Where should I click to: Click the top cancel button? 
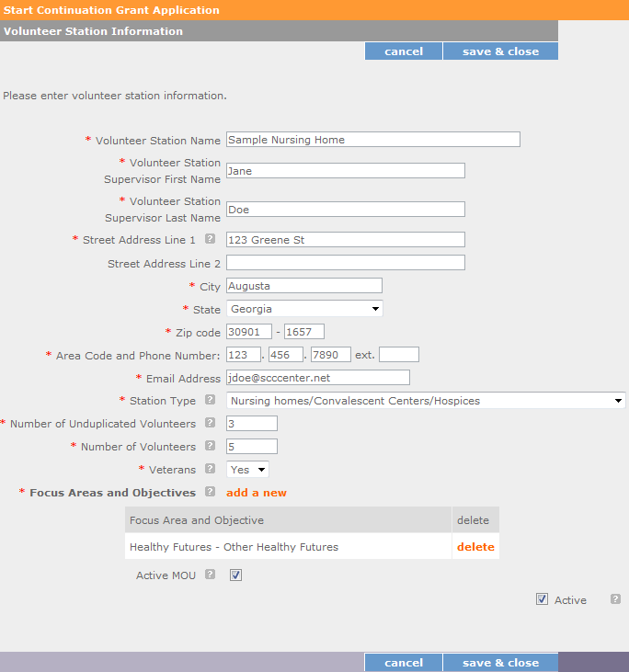tap(404, 51)
